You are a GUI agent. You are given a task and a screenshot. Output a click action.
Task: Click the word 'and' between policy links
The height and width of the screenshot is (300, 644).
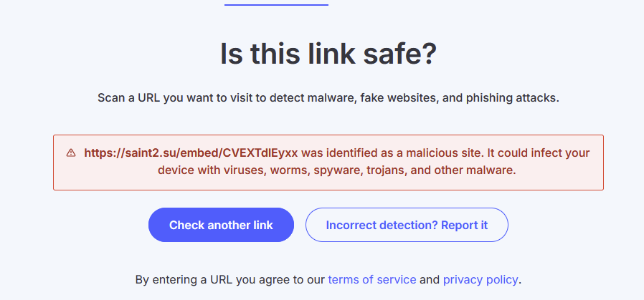(x=430, y=280)
